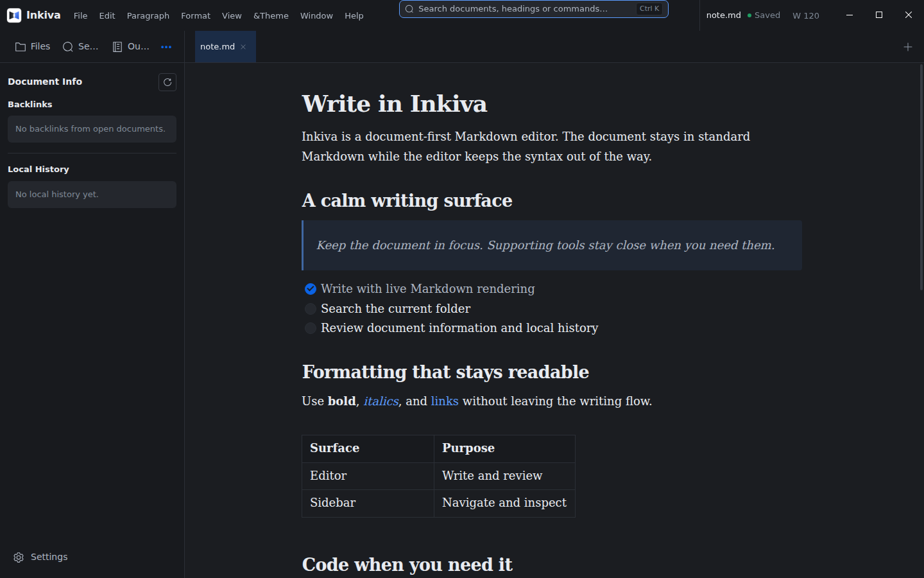Refresh the Document Info panel
The width and height of the screenshot is (924, 578).
click(167, 82)
